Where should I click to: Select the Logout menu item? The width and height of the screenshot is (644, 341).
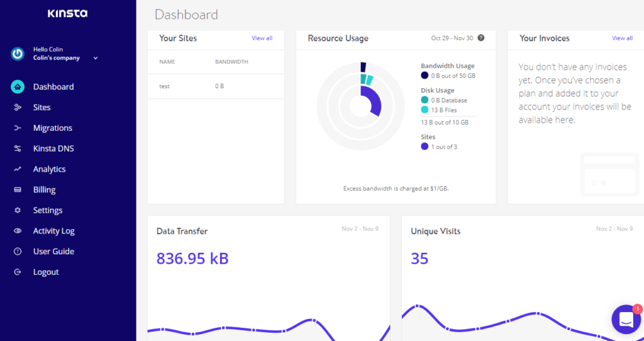pos(46,272)
